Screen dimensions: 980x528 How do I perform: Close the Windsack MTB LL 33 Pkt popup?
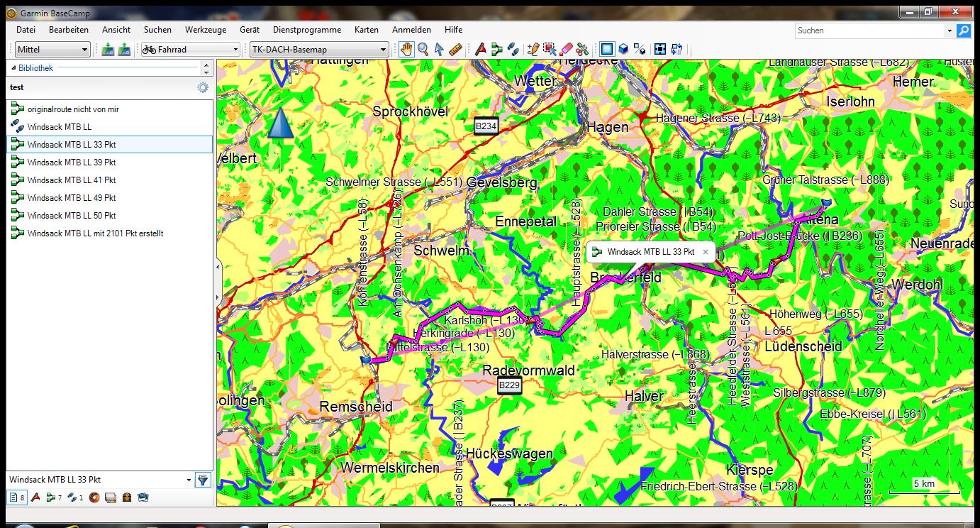[705, 252]
